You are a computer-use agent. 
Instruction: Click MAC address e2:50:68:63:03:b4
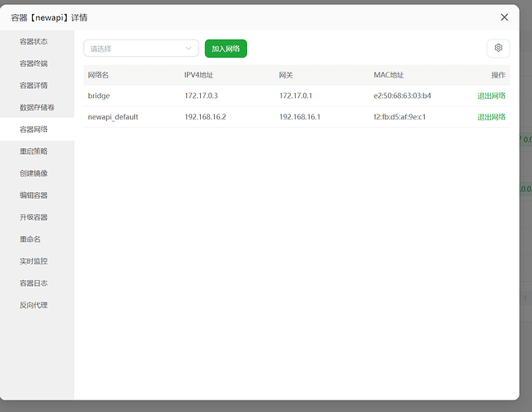402,96
